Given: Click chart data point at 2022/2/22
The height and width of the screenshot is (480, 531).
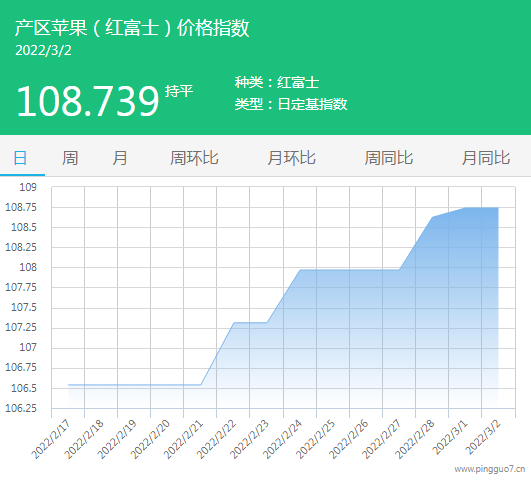Looking at the screenshot, I should pyautogui.click(x=234, y=322).
